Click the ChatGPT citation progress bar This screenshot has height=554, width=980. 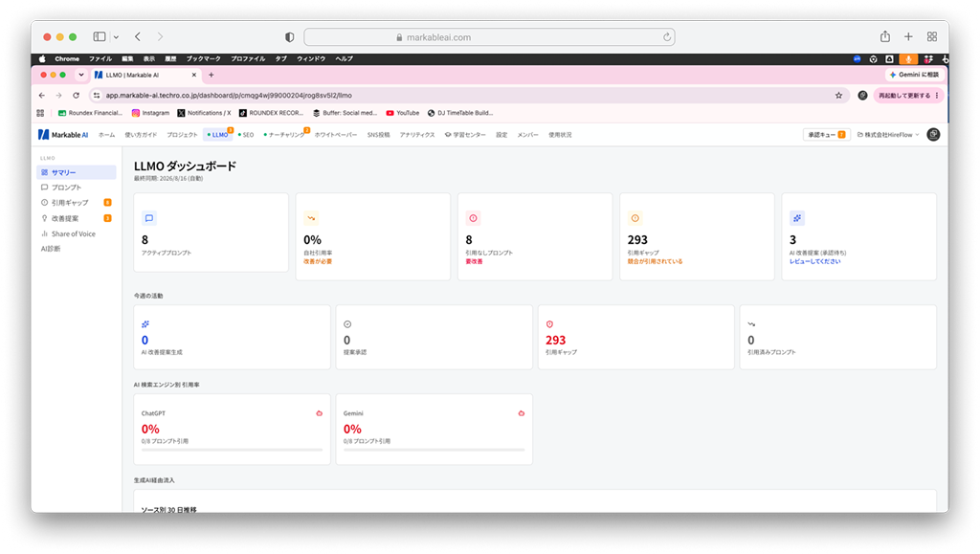click(232, 450)
